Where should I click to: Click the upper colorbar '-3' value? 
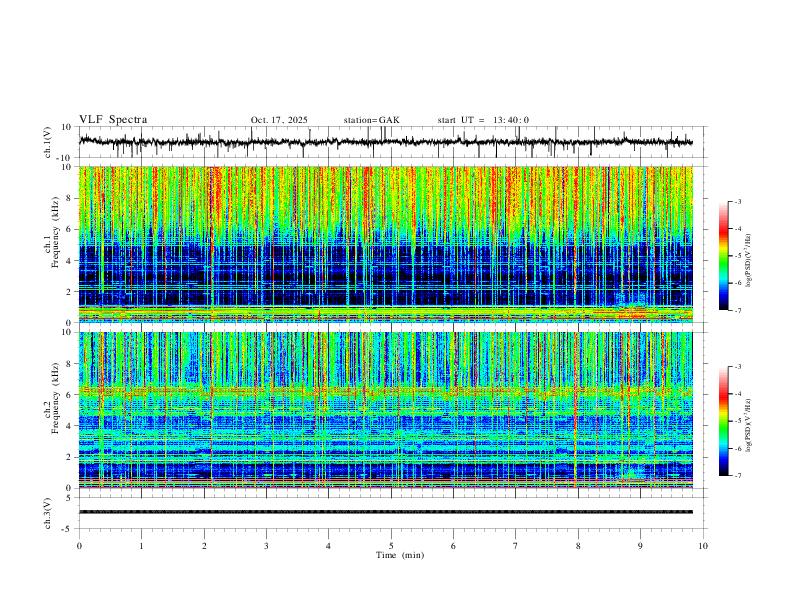[x=737, y=201]
